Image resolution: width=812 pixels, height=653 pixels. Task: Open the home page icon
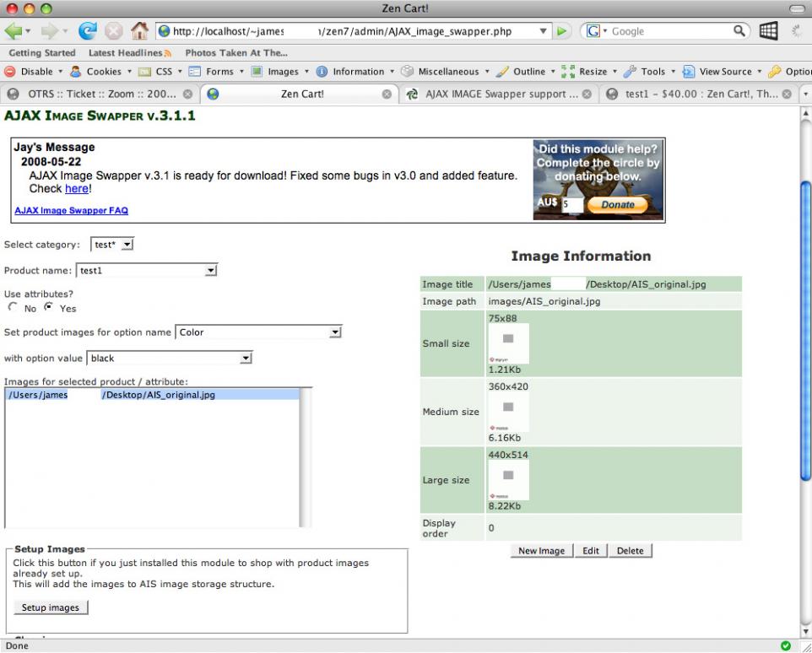[139, 31]
